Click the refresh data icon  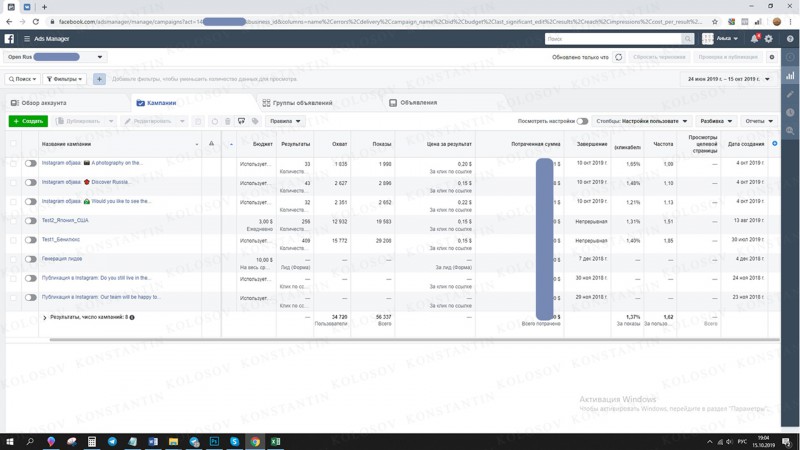pyautogui.click(x=618, y=57)
